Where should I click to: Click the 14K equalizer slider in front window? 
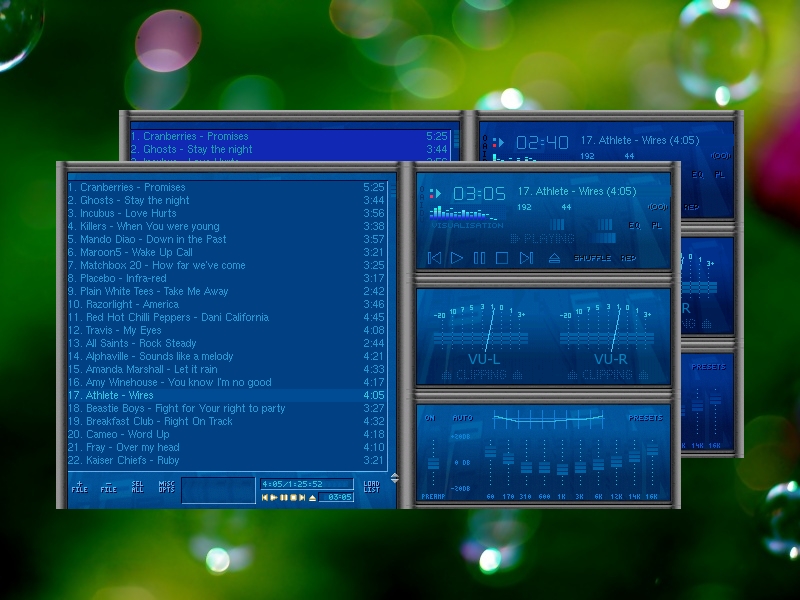point(634,456)
